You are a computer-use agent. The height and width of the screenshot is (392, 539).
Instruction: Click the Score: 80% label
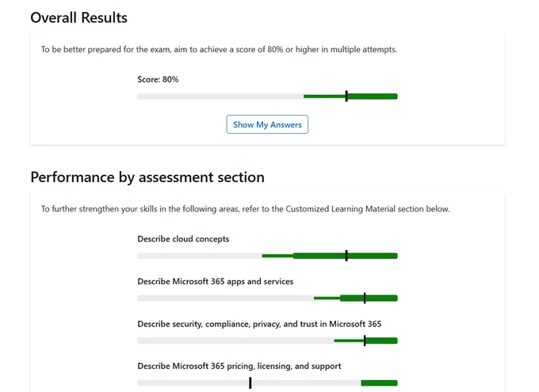[158, 79]
